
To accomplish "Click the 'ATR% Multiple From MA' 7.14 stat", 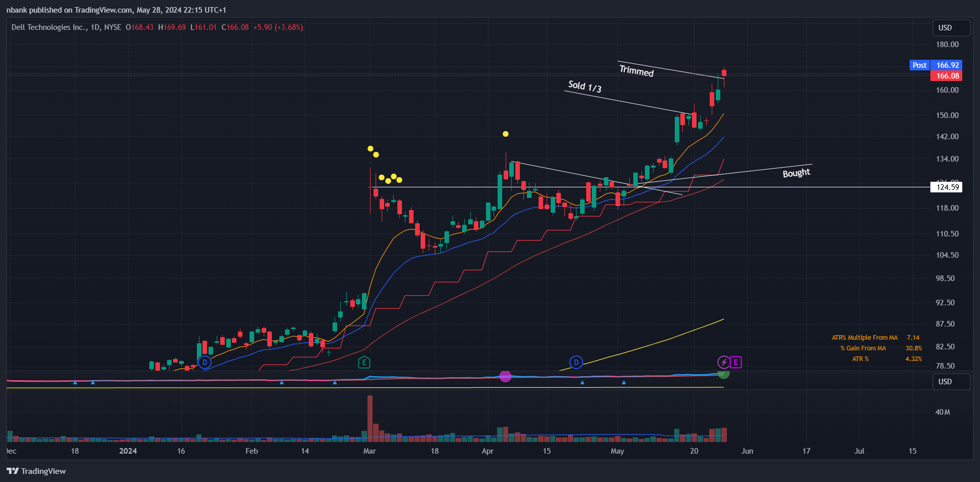I will click(876, 338).
